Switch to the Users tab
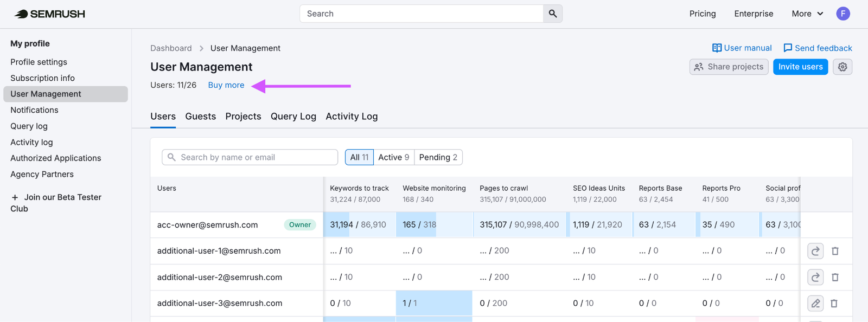868x322 pixels. [163, 116]
